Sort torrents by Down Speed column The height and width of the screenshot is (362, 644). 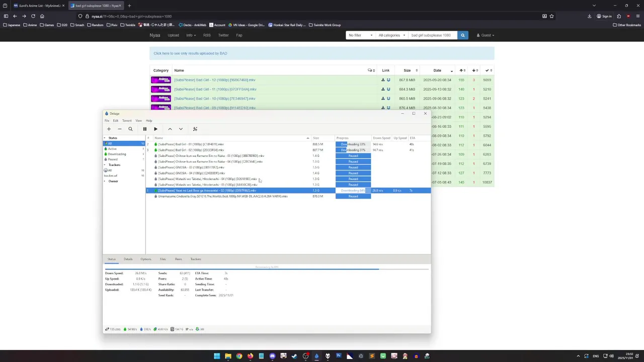click(x=382, y=138)
